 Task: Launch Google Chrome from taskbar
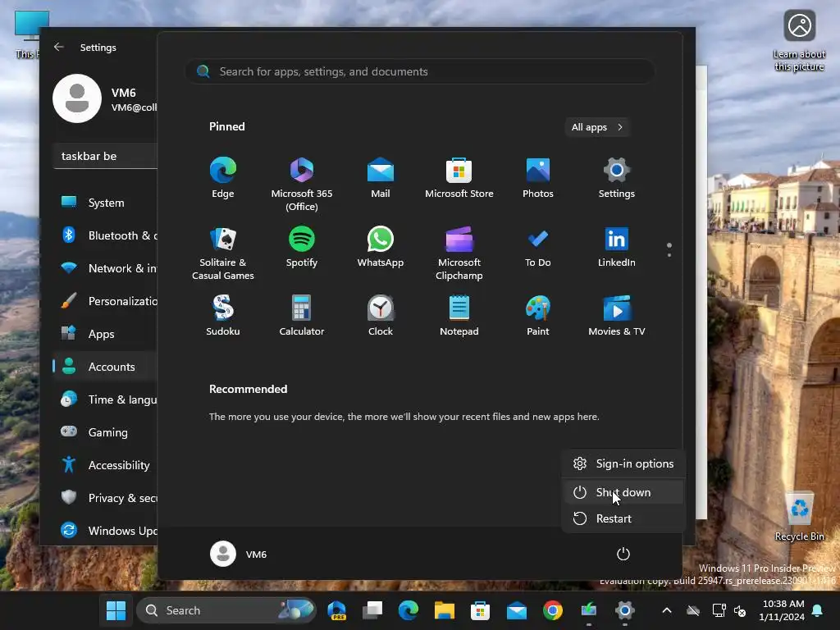tap(553, 610)
